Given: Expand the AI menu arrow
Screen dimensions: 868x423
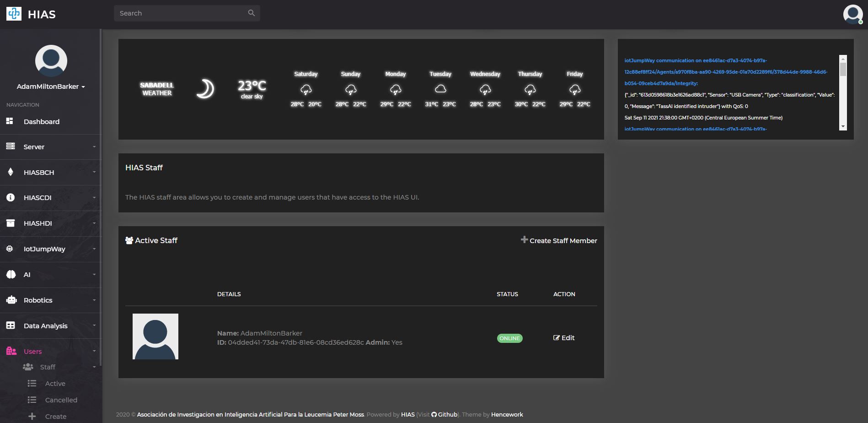Looking at the screenshot, I should coord(94,275).
